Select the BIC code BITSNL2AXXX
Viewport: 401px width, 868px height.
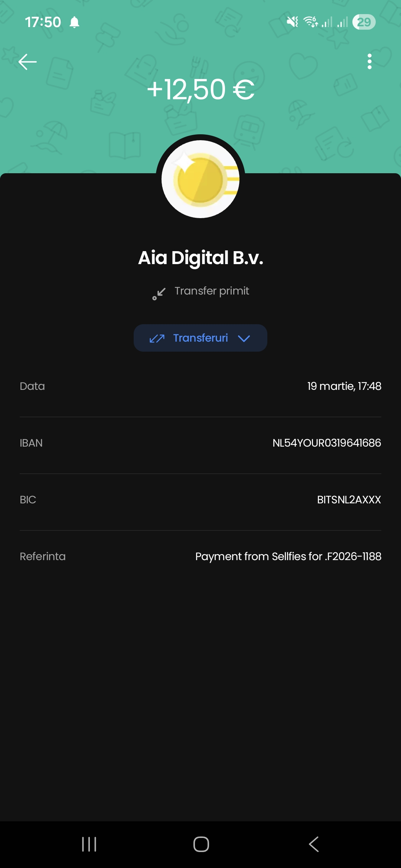click(349, 500)
